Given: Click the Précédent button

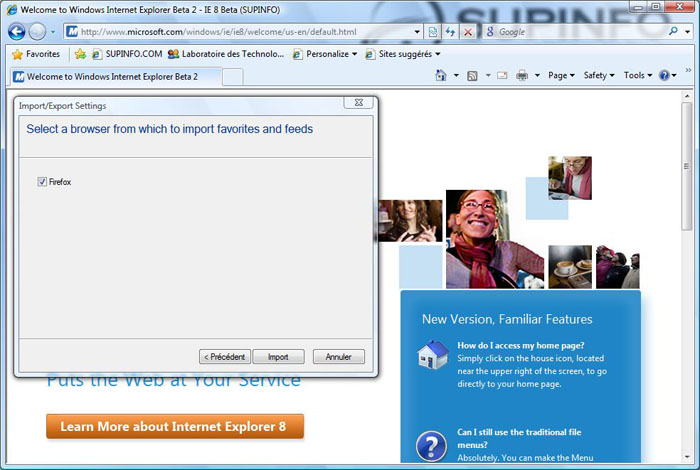Looking at the screenshot, I should click(225, 357).
